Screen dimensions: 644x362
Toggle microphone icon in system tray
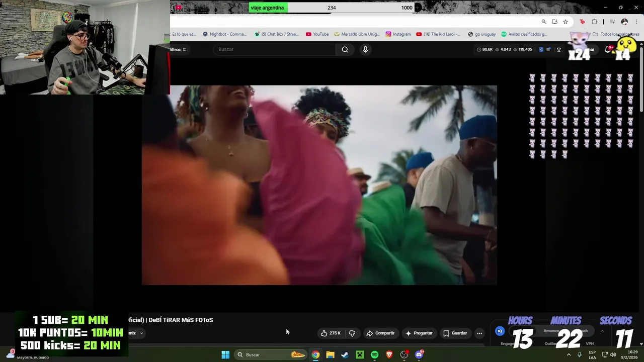click(x=580, y=354)
